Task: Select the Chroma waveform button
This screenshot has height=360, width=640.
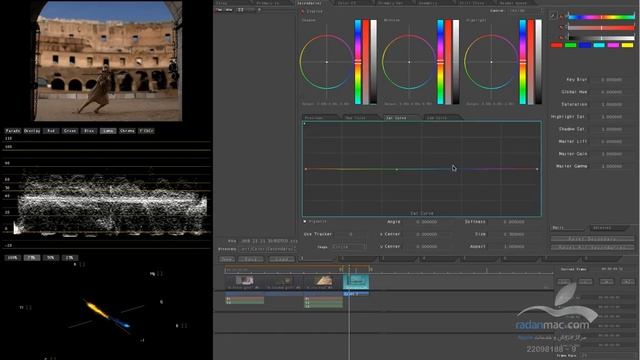Action: (x=127, y=131)
